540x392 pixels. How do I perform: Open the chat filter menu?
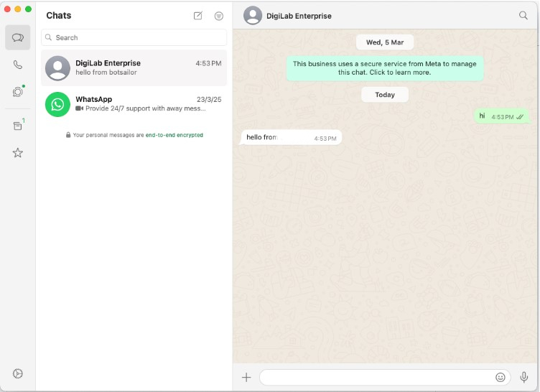219,16
